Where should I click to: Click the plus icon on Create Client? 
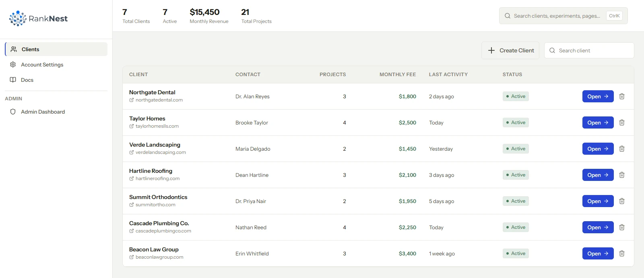[491, 50]
